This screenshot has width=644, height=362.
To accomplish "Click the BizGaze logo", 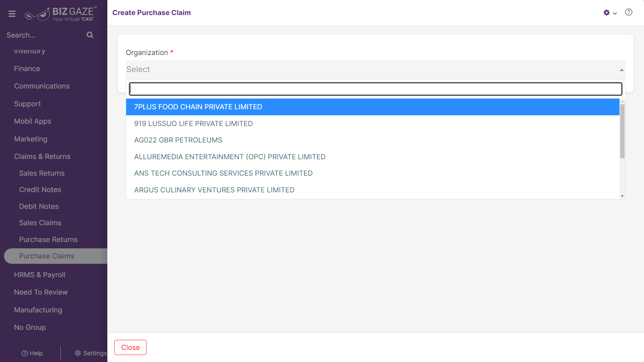I will click(61, 14).
